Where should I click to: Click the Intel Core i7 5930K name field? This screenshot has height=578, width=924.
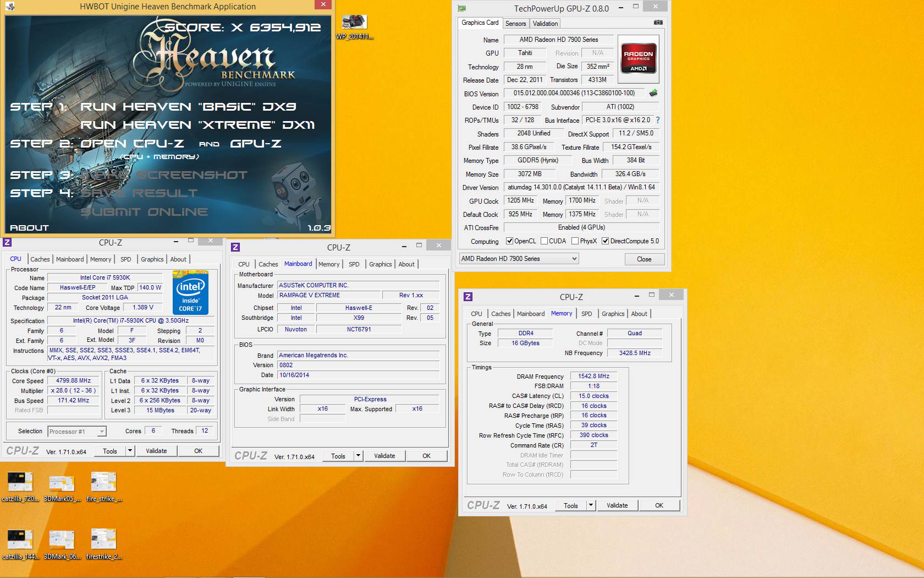105,278
